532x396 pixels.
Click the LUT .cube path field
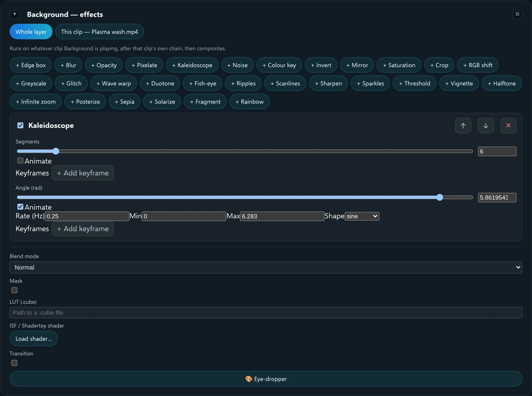click(x=266, y=313)
